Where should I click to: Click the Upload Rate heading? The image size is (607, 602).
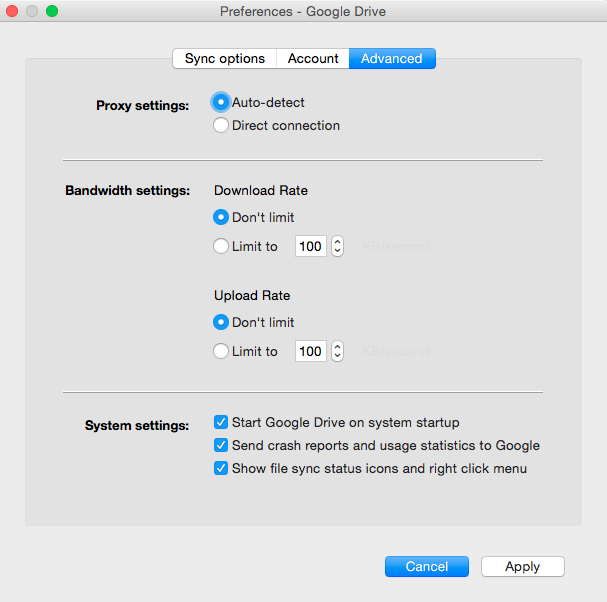pos(252,295)
